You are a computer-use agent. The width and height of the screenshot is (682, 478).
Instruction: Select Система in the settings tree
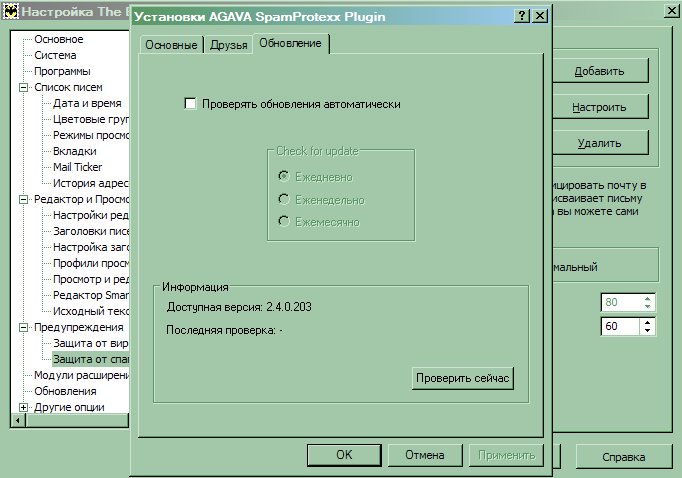pyautogui.click(x=55, y=55)
